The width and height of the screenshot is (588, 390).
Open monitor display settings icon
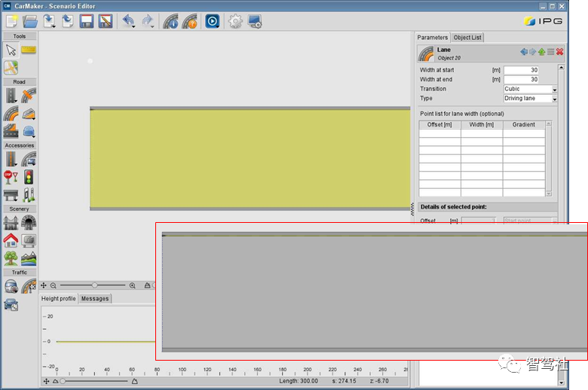pos(255,21)
